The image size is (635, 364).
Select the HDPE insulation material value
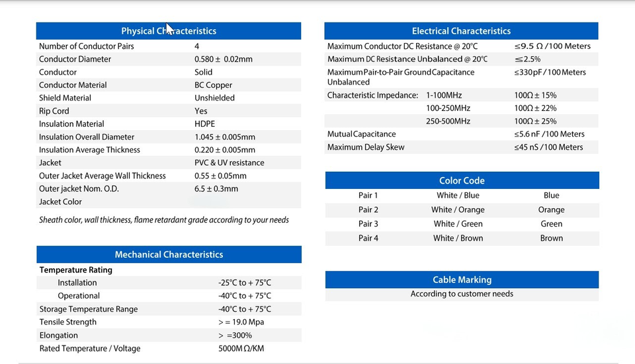click(x=204, y=124)
